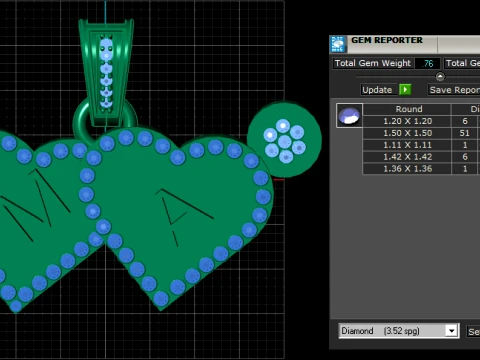Collapse panel with circular up-arrow handle

(x=440, y=77)
